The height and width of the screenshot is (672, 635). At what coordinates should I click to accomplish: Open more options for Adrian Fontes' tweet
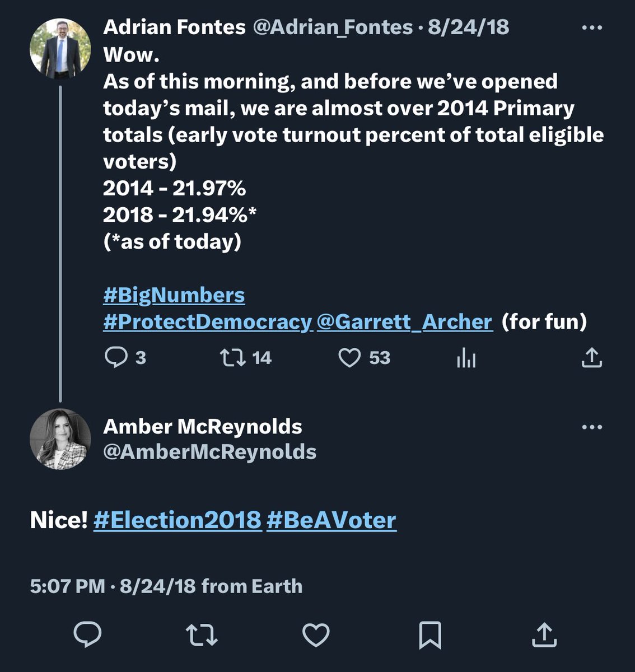tap(592, 27)
